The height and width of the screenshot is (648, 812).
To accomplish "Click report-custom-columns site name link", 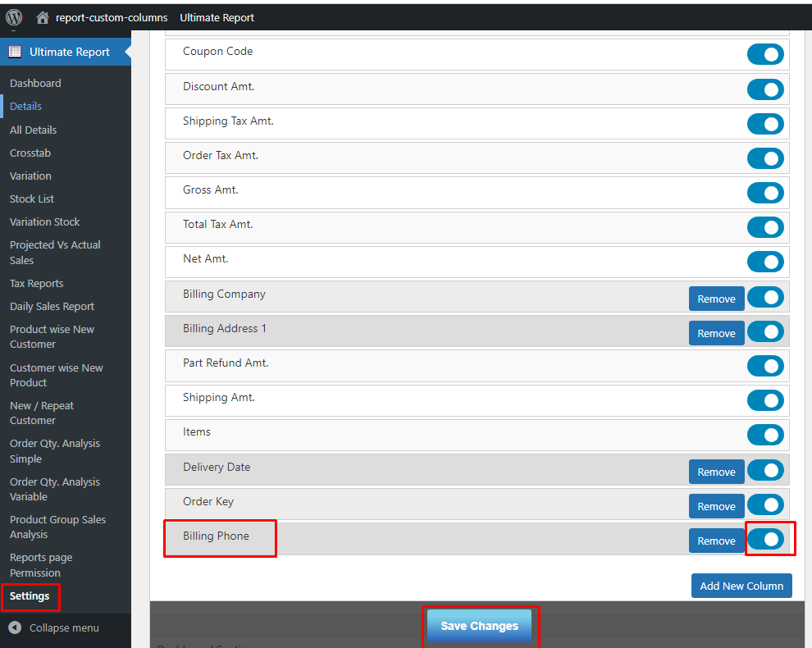I will click(112, 17).
